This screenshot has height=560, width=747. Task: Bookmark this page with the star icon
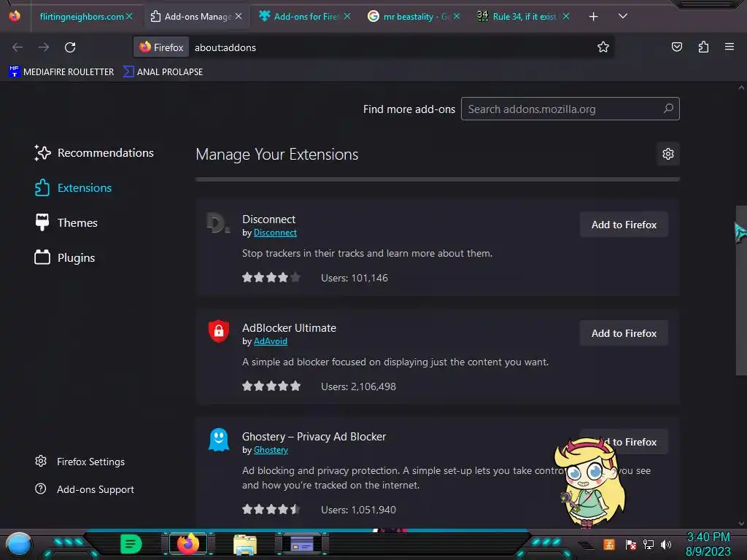click(603, 47)
